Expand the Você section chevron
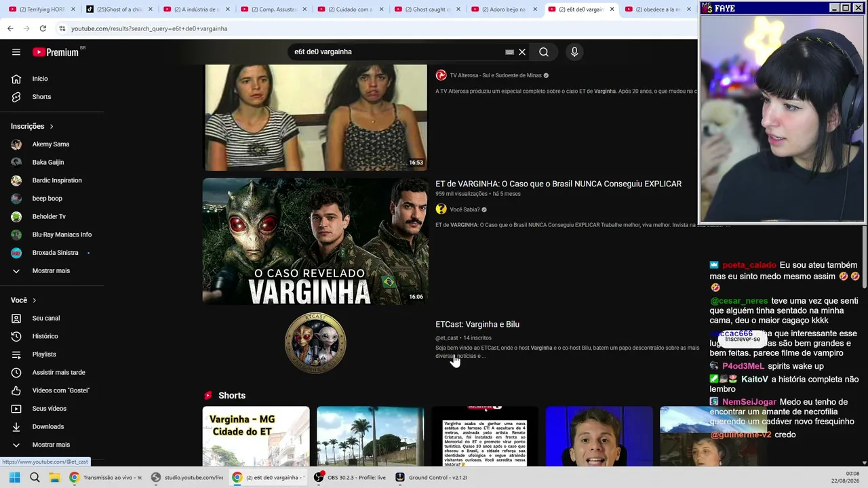 (x=34, y=300)
